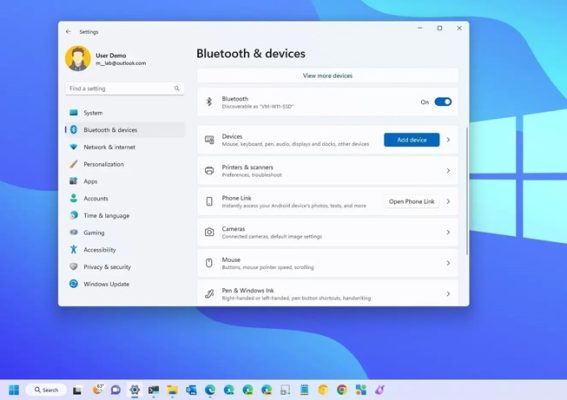Launch Chat from the taskbar
567x400 pixels.
click(116, 390)
